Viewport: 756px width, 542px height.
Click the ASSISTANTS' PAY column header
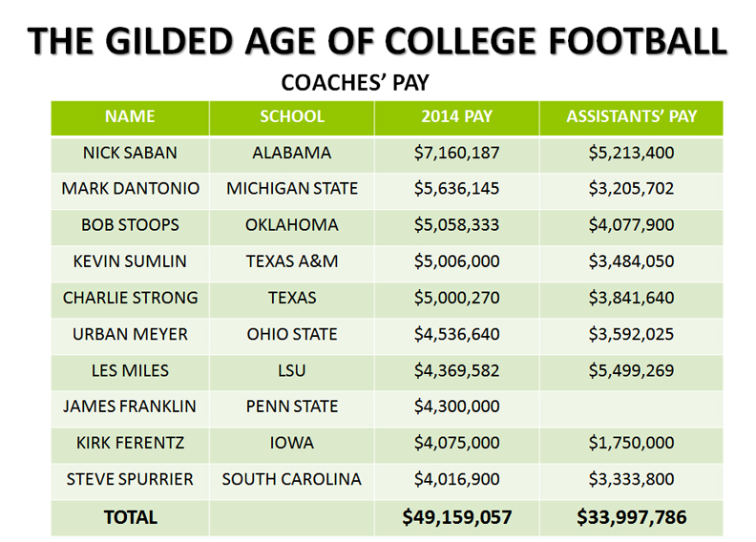point(631,116)
